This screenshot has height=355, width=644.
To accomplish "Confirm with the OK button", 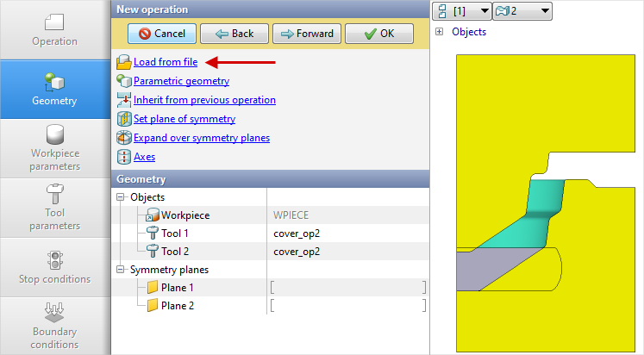I will coord(378,34).
